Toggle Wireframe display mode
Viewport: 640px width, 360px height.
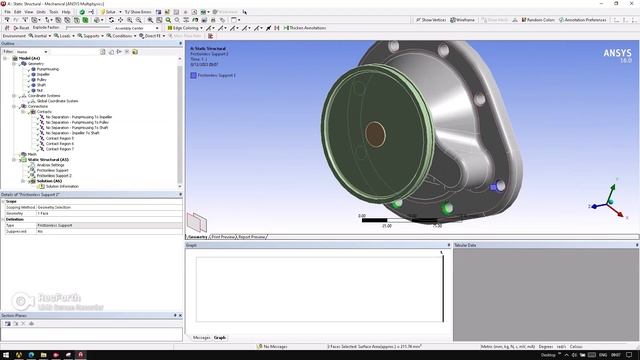[462, 20]
